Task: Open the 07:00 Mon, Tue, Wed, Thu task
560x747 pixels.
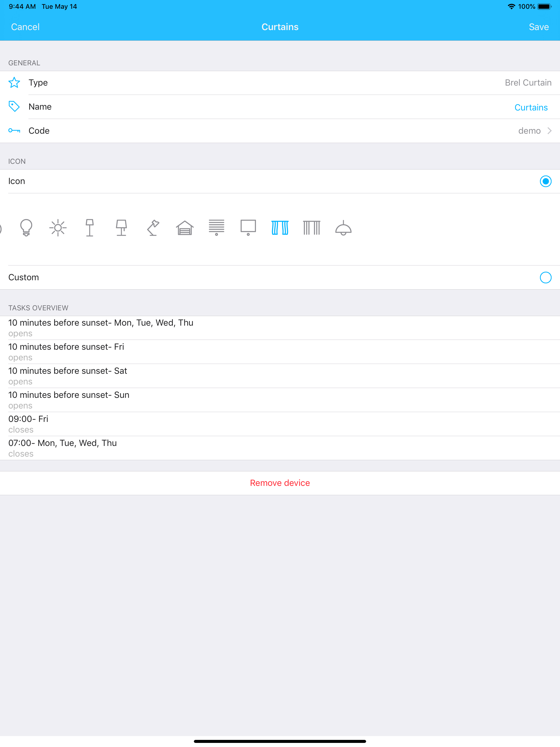Action: coord(280,448)
